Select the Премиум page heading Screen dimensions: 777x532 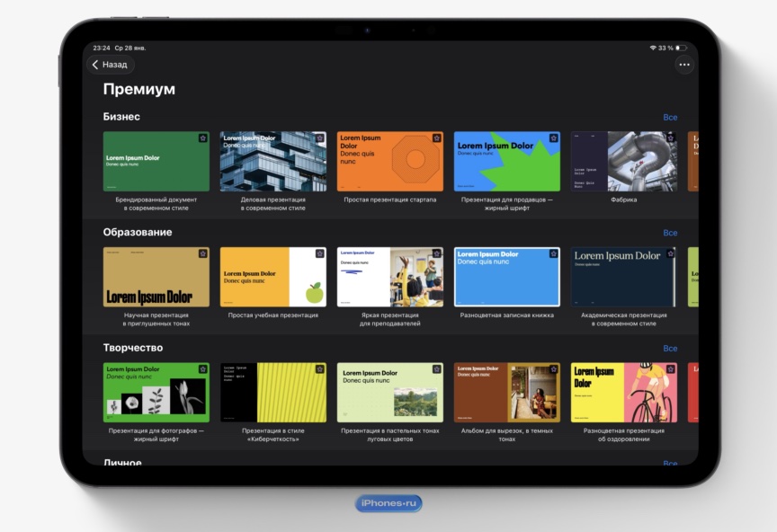click(x=139, y=89)
